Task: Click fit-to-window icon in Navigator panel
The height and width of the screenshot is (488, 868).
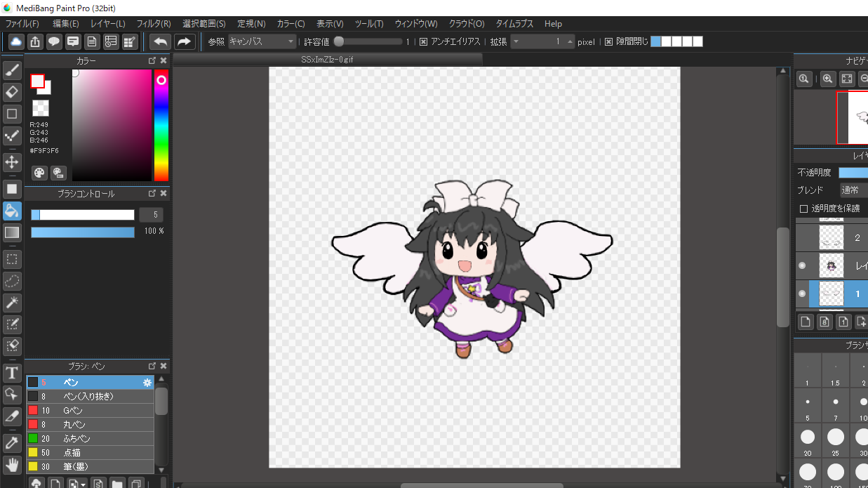Action: click(x=847, y=79)
